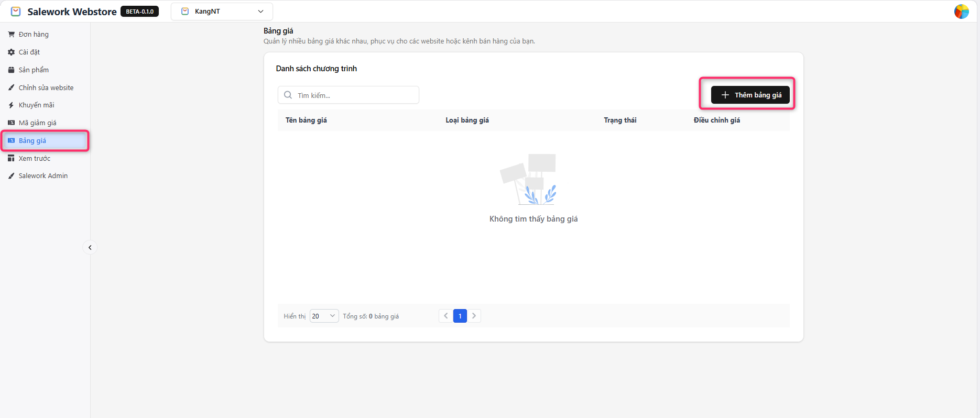Click the Thêm bảng giá button
Viewport: 980px width, 418px height.
750,95
